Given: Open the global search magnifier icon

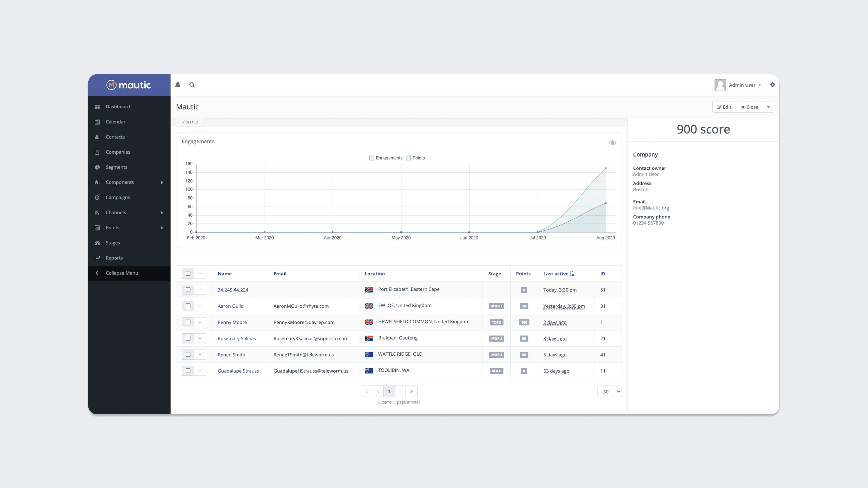Looking at the screenshot, I should point(192,85).
